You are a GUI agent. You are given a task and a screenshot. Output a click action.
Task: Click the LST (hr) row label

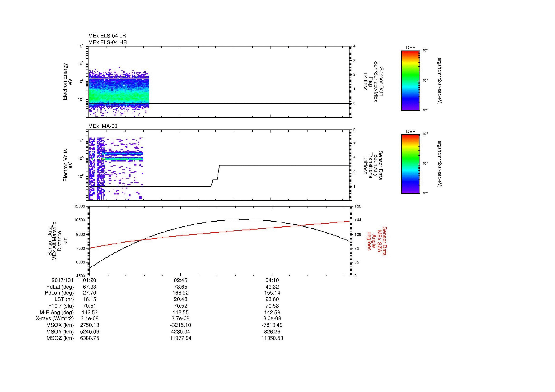[x=64, y=299]
